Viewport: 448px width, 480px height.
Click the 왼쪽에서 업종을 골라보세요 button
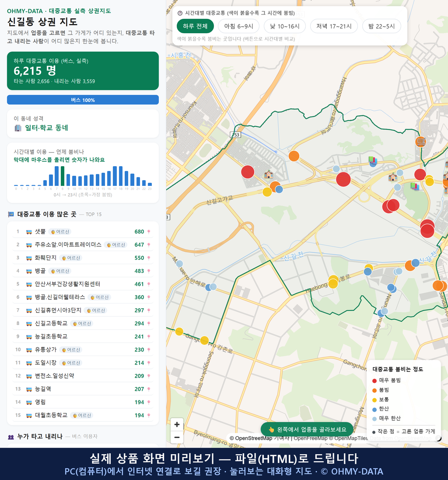pyautogui.click(x=307, y=429)
